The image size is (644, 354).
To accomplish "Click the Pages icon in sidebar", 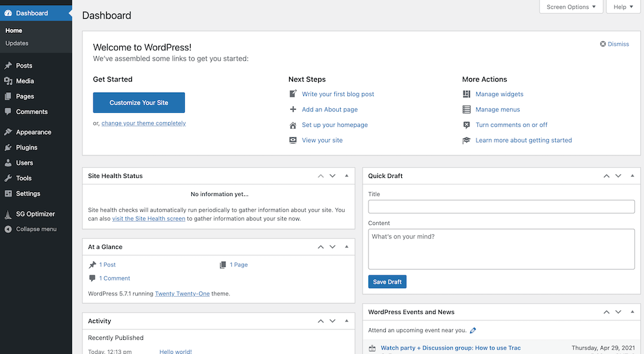I will click(x=8, y=96).
